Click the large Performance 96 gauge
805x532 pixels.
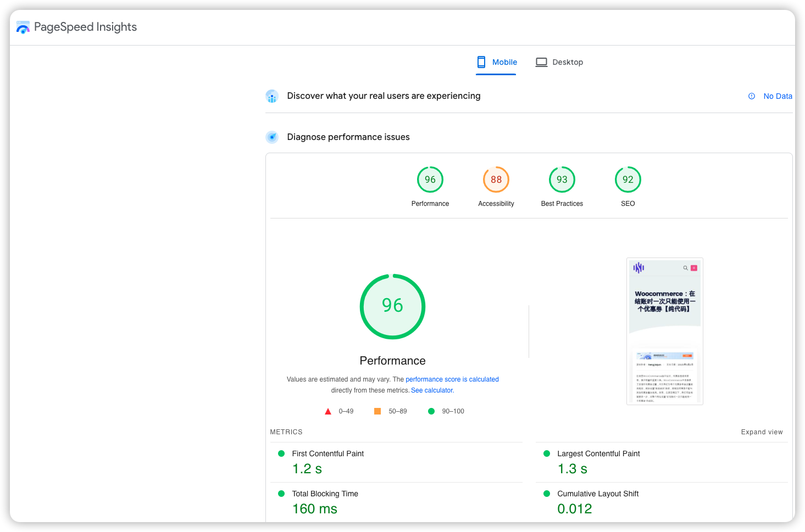tap(392, 306)
